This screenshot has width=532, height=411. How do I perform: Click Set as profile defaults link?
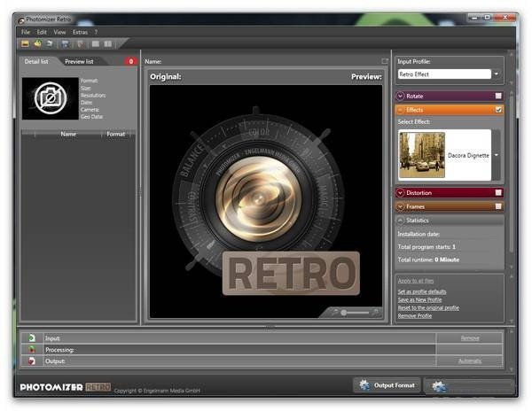tap(422, 291)
